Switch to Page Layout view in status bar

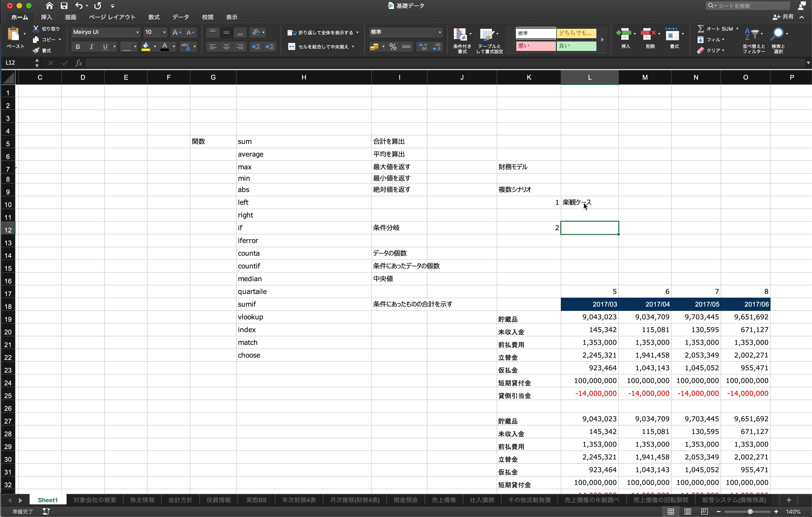688,511
